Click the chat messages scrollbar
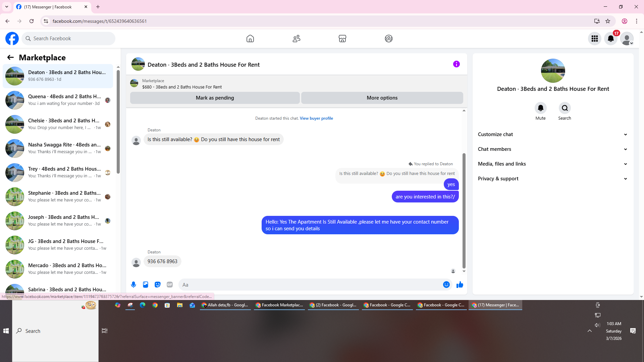The height and width of the screenshot is (362, 644). point(464,211)
